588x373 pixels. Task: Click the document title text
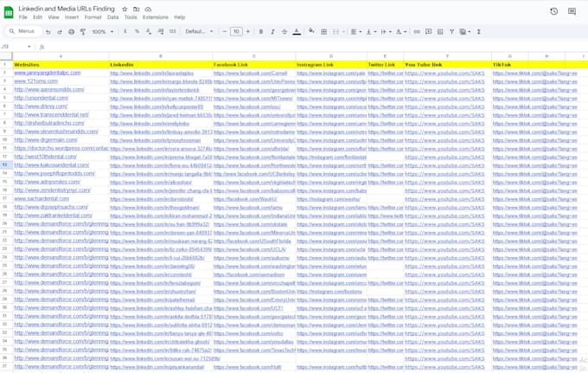tap(67, 9)
